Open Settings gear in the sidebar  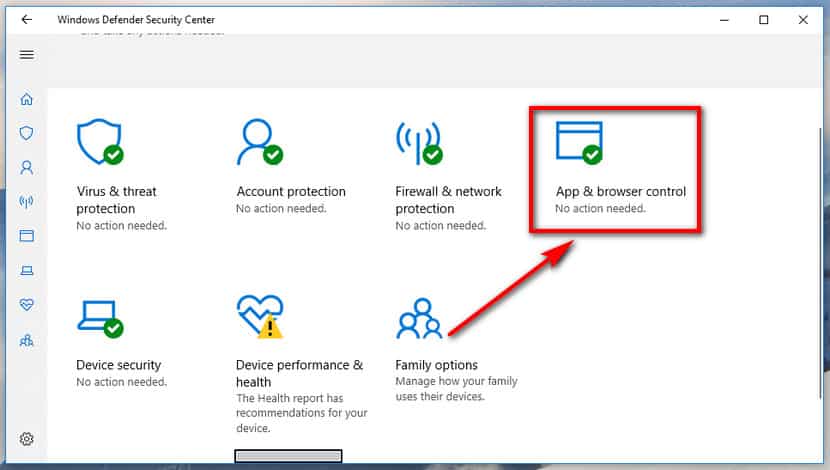26,439
